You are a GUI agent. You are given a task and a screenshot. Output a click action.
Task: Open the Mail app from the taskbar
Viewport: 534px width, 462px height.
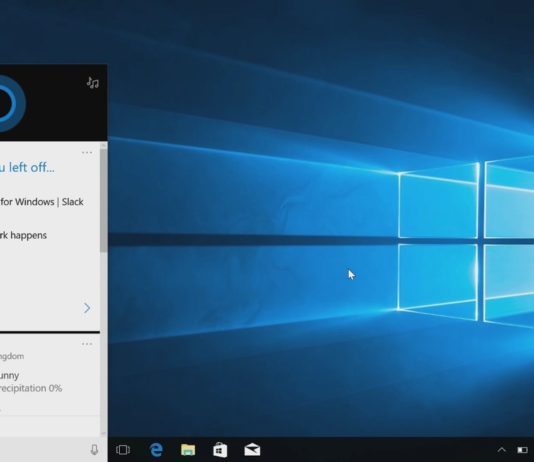252,450
